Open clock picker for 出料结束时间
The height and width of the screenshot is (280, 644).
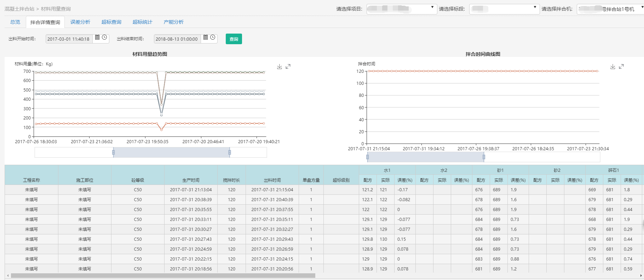point(213,37)
